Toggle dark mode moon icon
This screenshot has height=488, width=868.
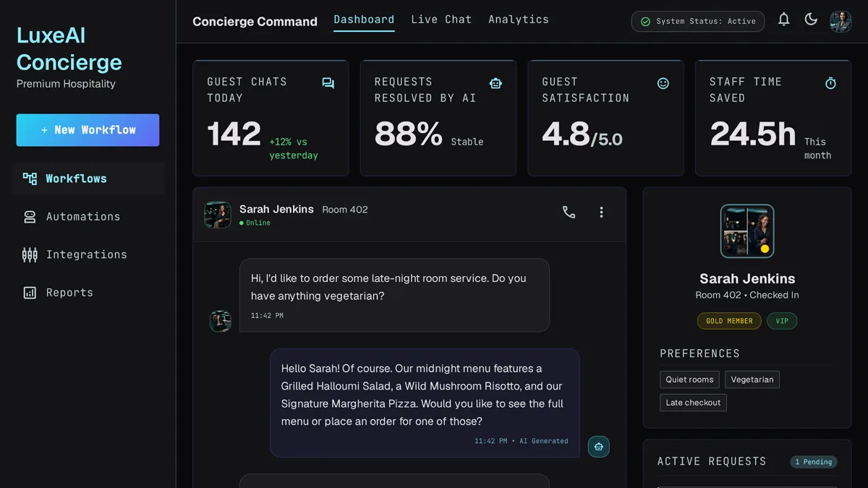[x=811, y=20]
